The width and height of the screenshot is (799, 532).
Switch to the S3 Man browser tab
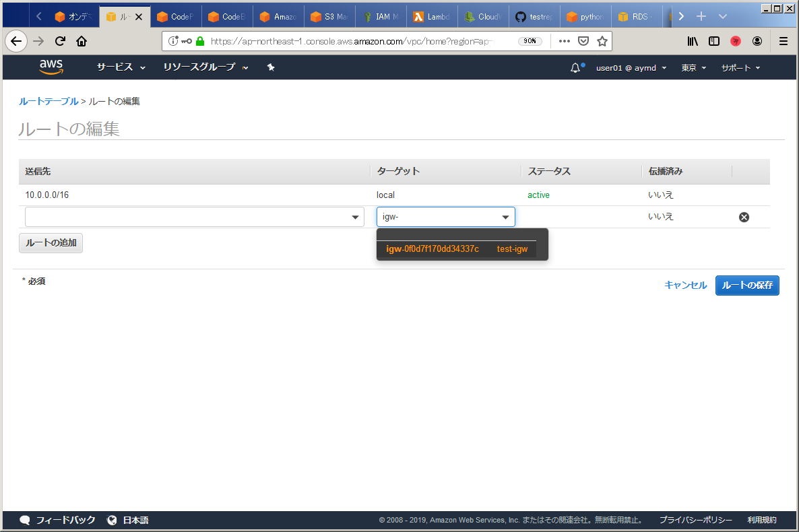[x=329, y=17]
